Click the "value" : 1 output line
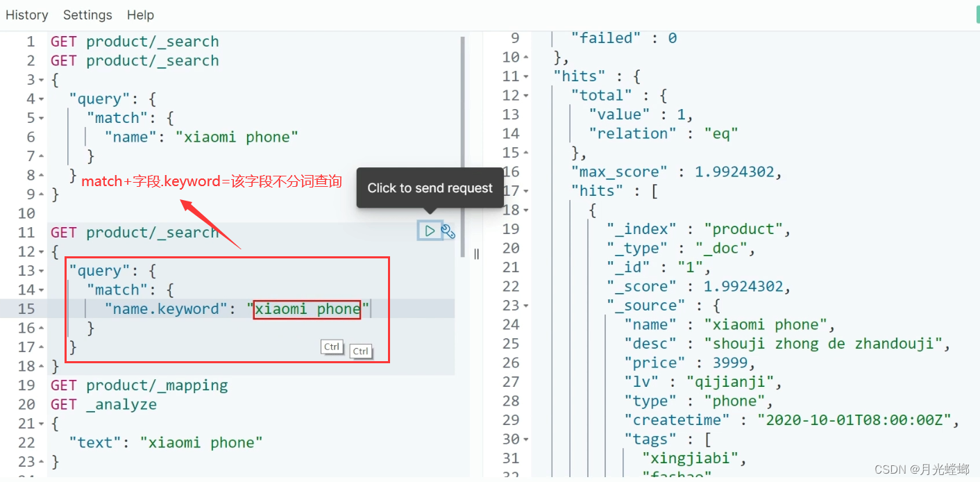Image resolution: width=980 pixels, height=482 pixels. [x=641, y=115]
